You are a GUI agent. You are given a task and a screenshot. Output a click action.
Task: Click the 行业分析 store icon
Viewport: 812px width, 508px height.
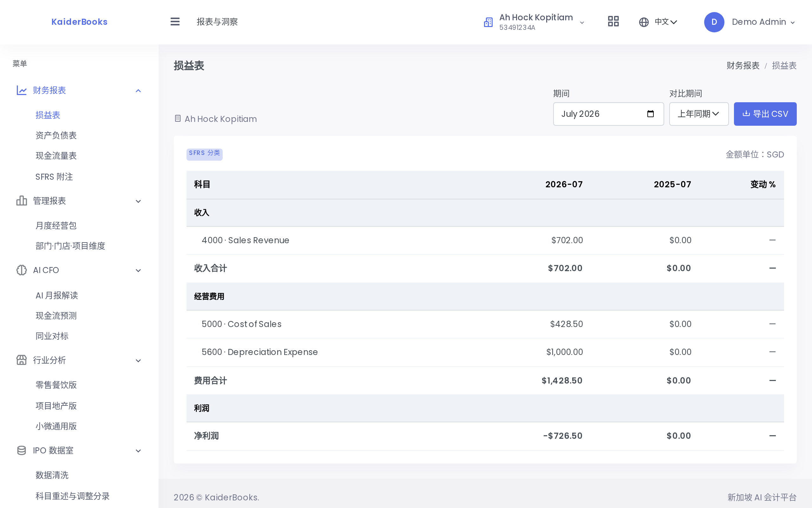(x=22, y=360)
